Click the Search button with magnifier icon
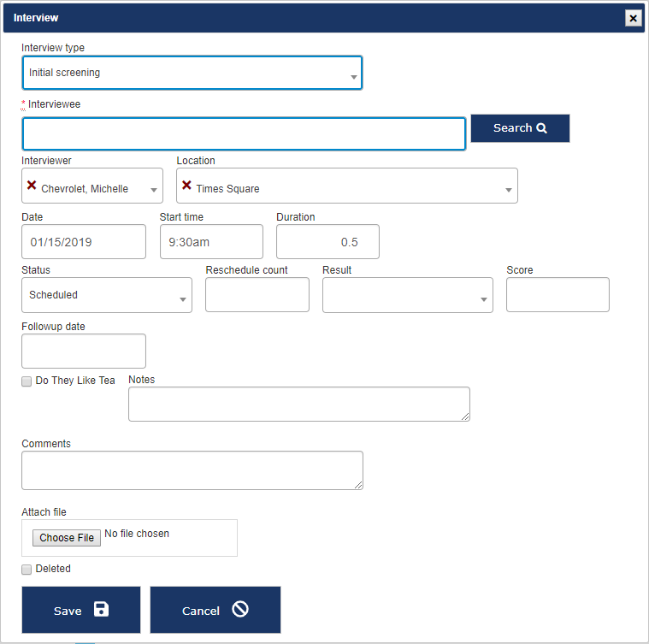This screenshot has height=644, width=649. pos(520,128)
